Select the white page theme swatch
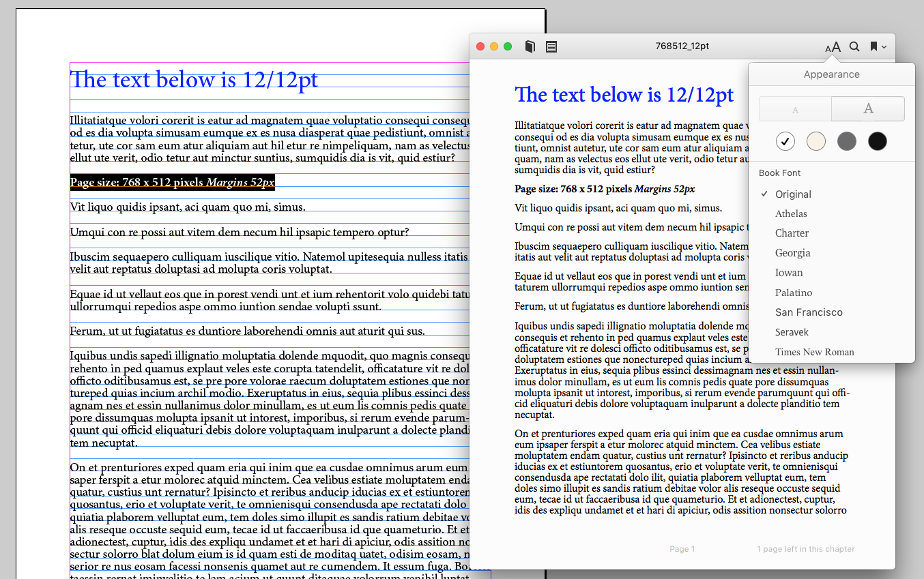 point(785,141)
